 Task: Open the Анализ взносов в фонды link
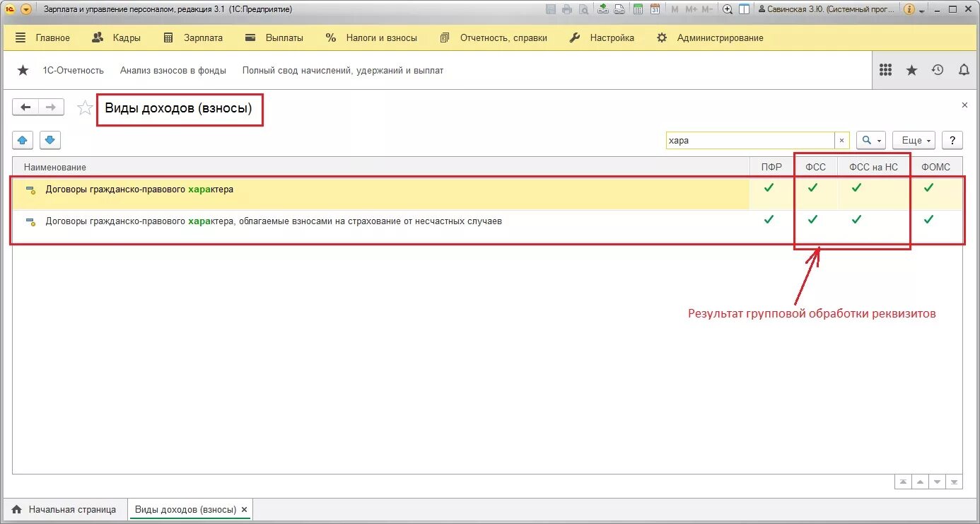pos(173,70)
